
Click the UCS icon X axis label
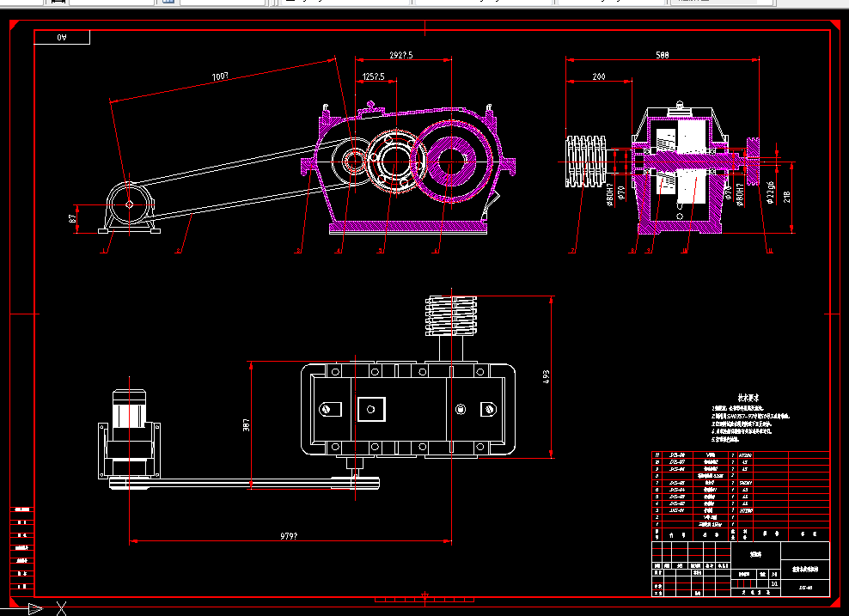click(61, 608)
